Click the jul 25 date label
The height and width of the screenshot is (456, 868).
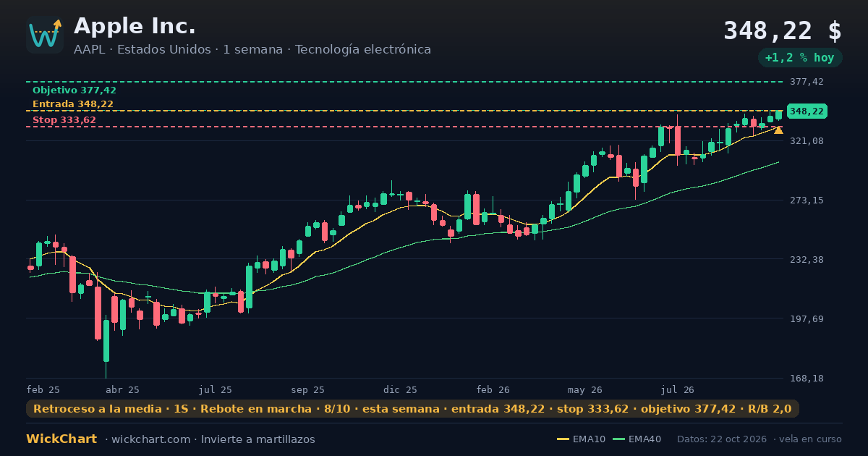coord(216,389)
